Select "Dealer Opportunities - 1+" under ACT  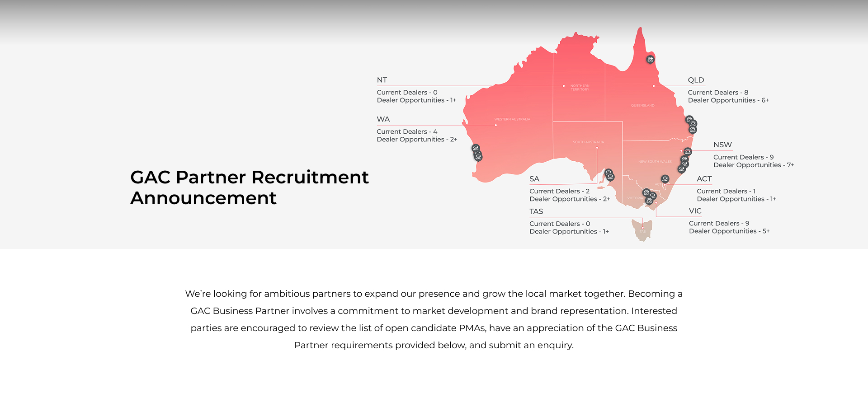pos(736,199)
